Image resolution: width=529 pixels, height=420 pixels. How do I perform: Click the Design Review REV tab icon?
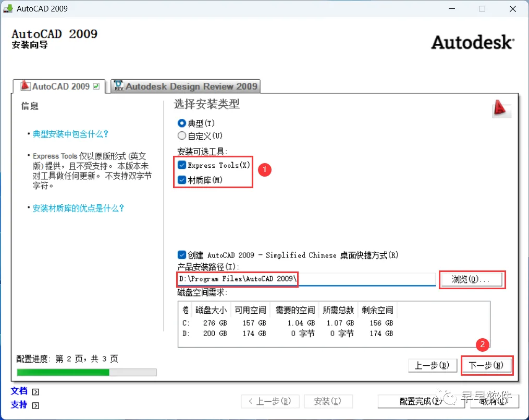(x=118, y=86)
